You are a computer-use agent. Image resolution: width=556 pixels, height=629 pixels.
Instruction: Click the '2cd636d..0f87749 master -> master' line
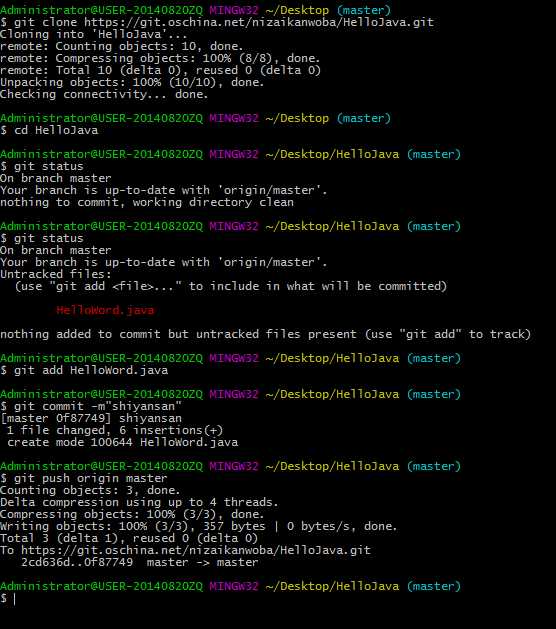click(140, 562)
